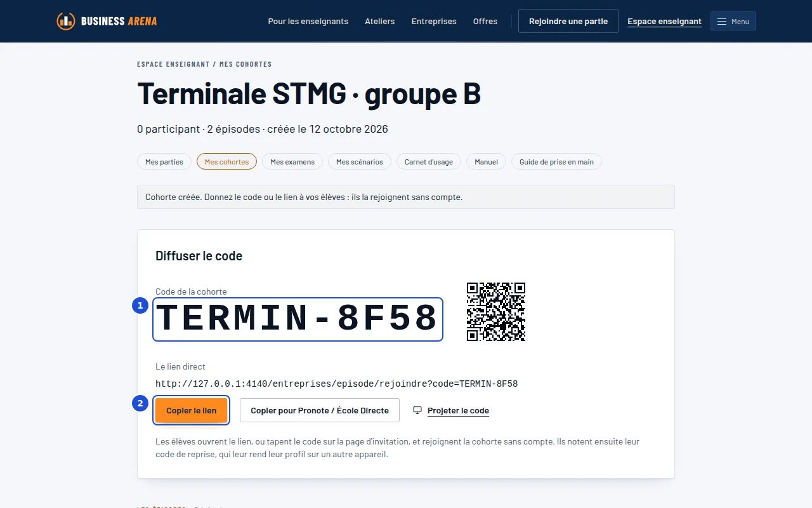The height and width of the screenshot is (508, 812).
Task: Select the Mes cohortes tab
Action: pyautogui.click(x=226, y=162)
